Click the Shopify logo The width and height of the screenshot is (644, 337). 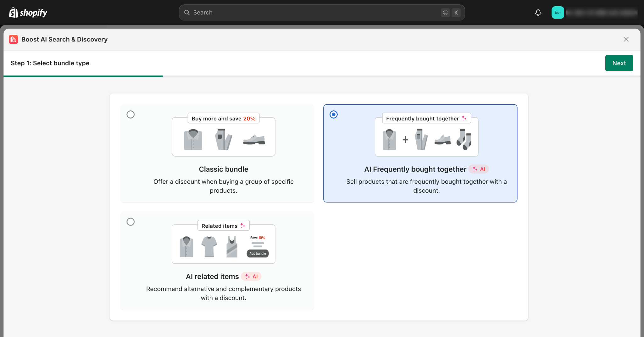click(x=28, y=13)
